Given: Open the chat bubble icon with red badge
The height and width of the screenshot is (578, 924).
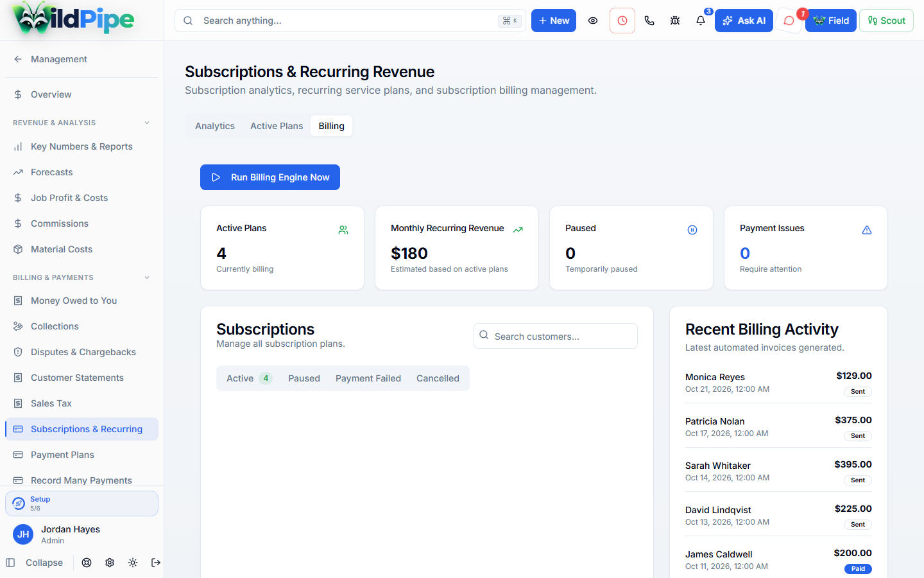Looking at the screenshot, I should pos(789,21).
